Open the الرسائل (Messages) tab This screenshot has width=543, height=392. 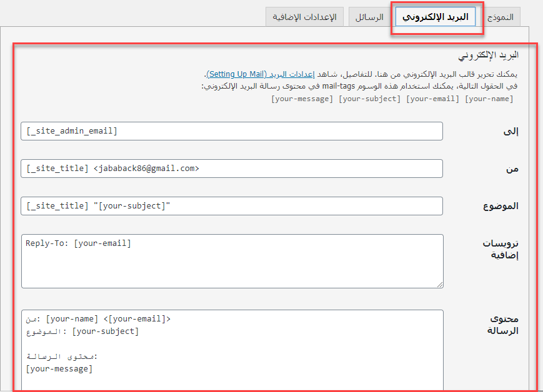[369, 17]
